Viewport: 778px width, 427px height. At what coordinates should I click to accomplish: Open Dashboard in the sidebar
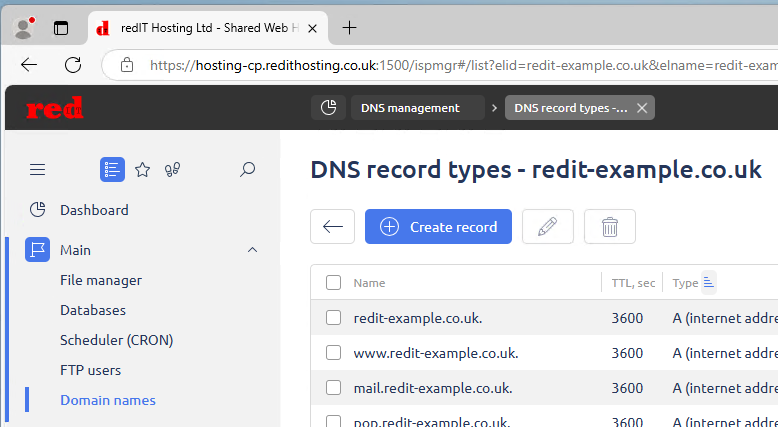[94, 210]
